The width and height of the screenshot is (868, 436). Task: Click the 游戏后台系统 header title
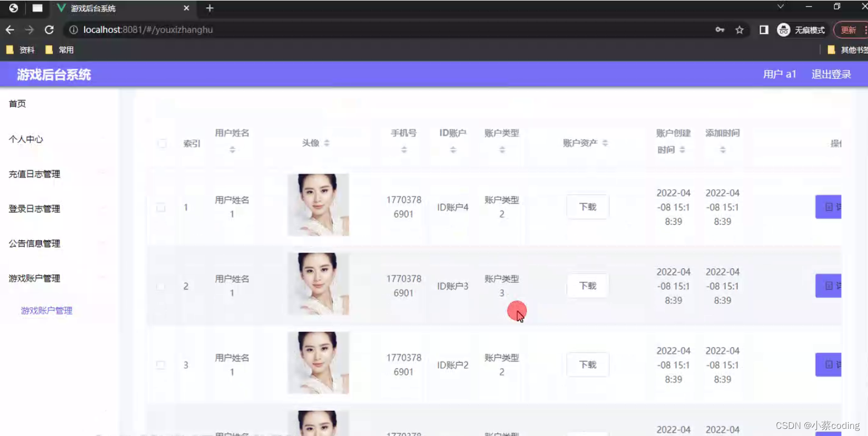point(54,75)
